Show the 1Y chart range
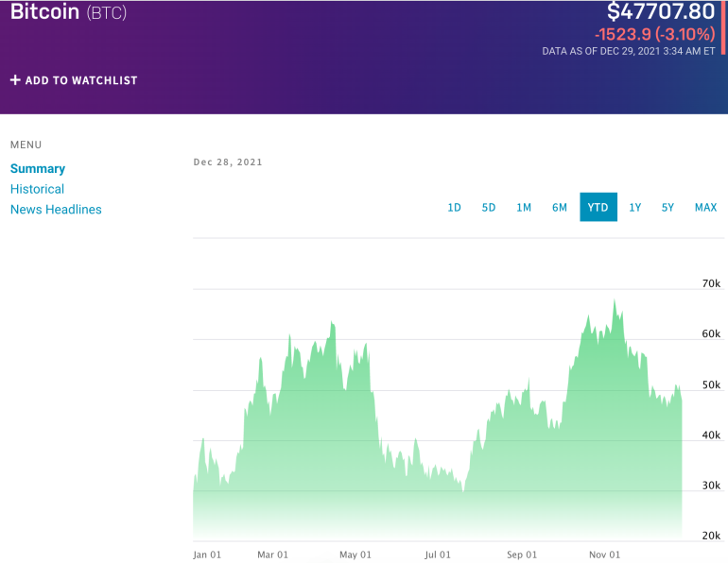Image resolution: width=728 pixels, height=563 pixels. tap(634, 207)
